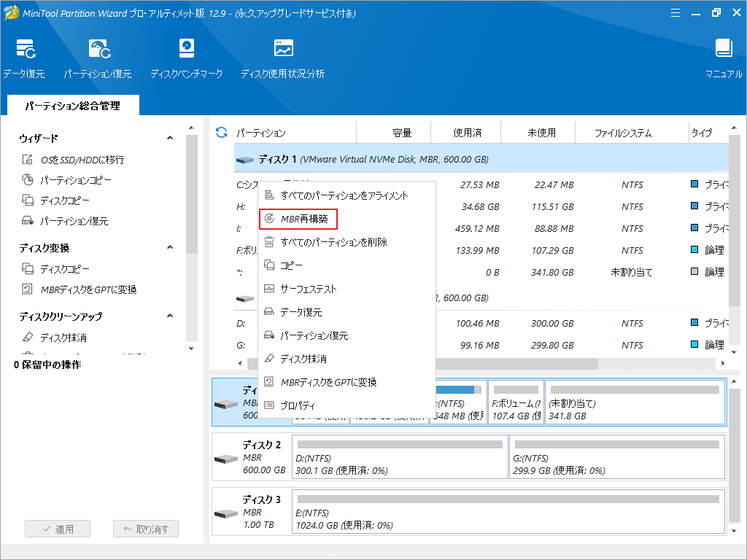
Task: Select G:(NTFS) 299.9 GB block on Disk 2
Action: 617,457
